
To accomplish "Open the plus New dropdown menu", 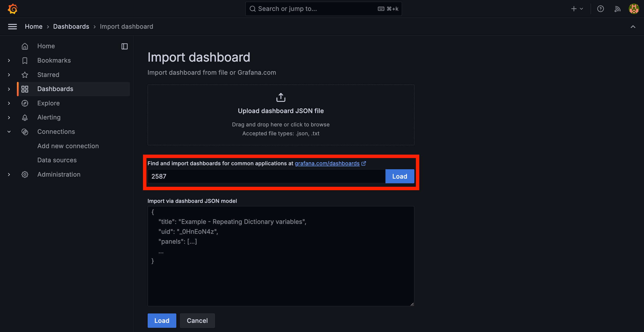I will [x=577, y=9].
